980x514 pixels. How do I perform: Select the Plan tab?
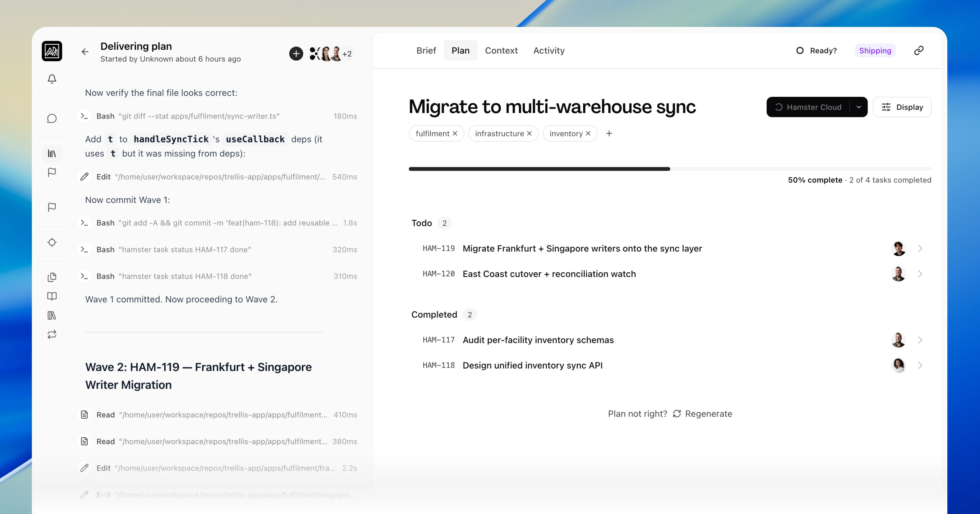tap(460, 51)
